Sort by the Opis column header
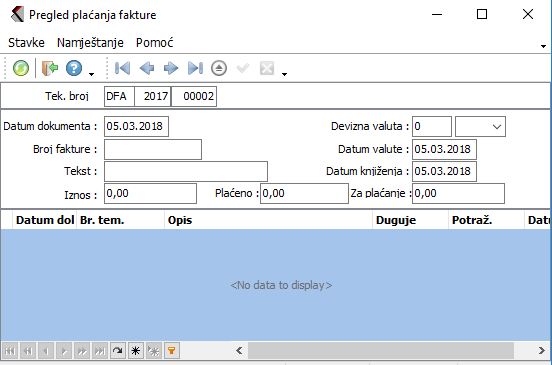 click(269, 220)
